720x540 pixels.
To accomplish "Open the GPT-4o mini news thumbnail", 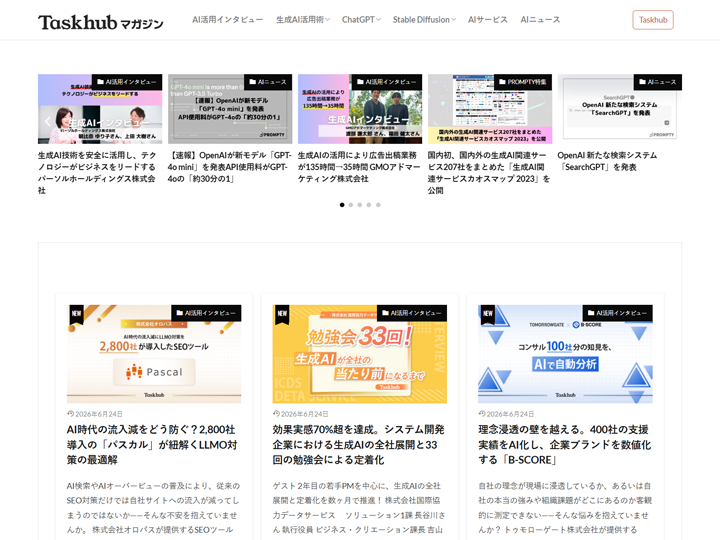I will pos(230,109).
